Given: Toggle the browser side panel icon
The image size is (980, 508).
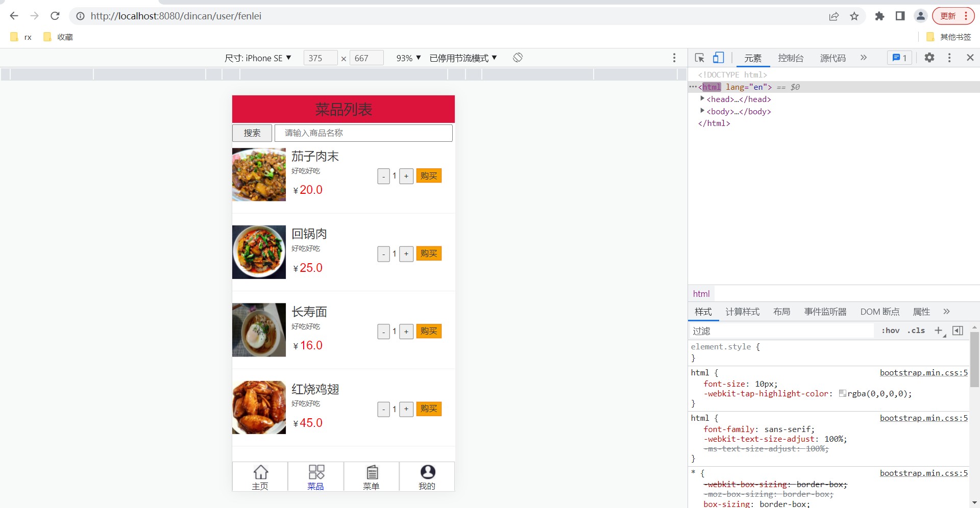Looking at the screenshot, I should pyautogui.click(x=900, y=16).
